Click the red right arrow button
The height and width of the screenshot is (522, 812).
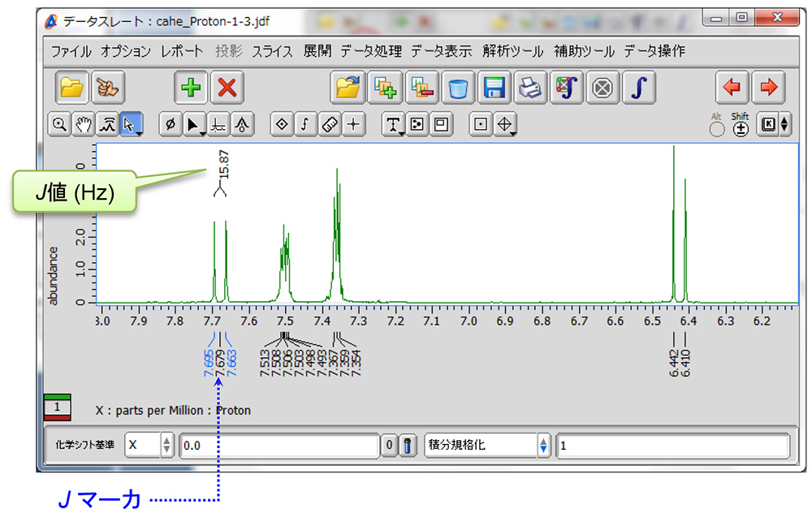coord(769,88)
